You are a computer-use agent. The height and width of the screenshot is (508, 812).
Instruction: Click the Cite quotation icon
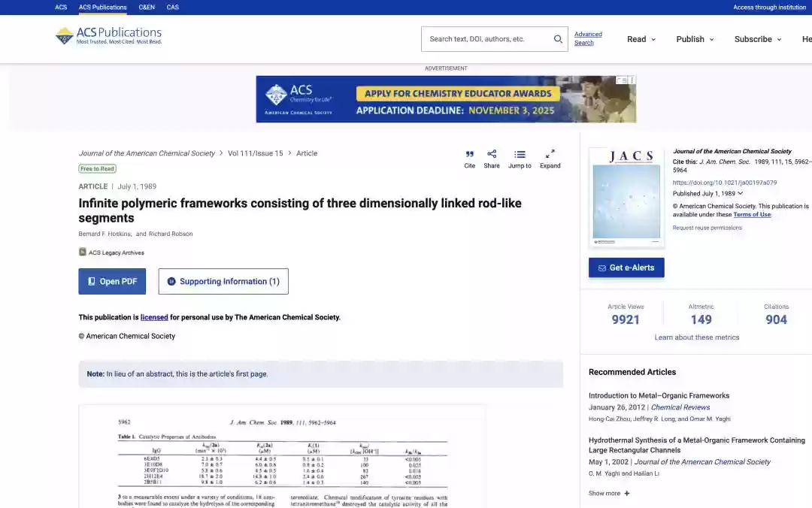469,154
